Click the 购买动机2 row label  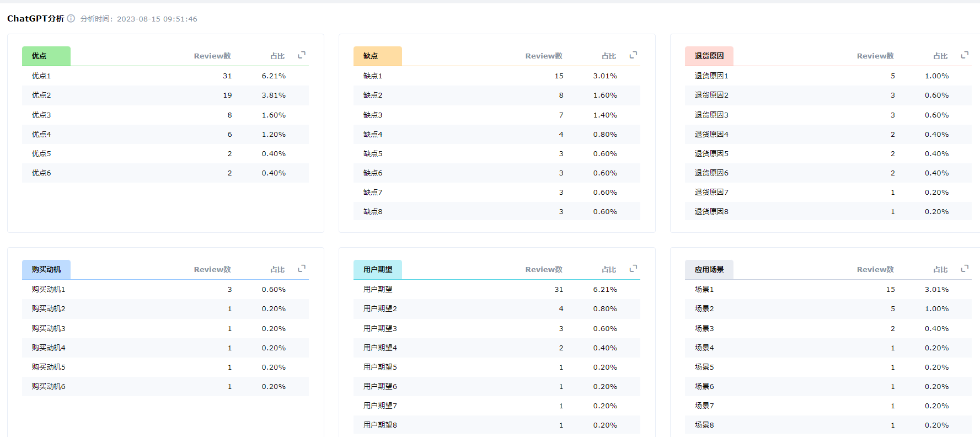point(49,309)
